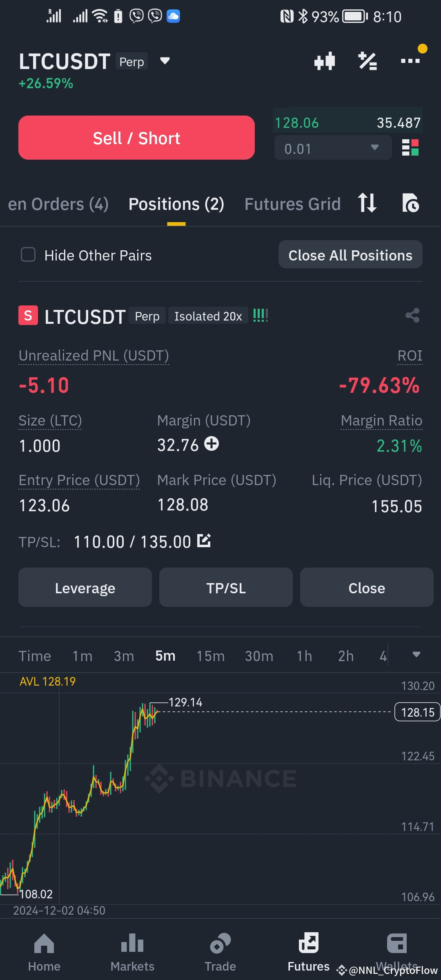Edit TP/SL values via pencil icon
The image size is (441, 980).
coord(204,541)
